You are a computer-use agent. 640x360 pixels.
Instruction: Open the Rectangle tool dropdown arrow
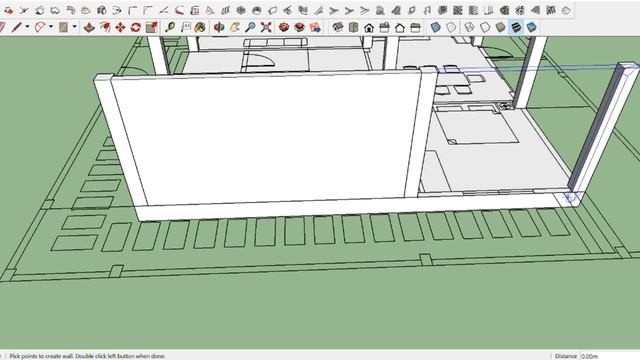[74, 27]
